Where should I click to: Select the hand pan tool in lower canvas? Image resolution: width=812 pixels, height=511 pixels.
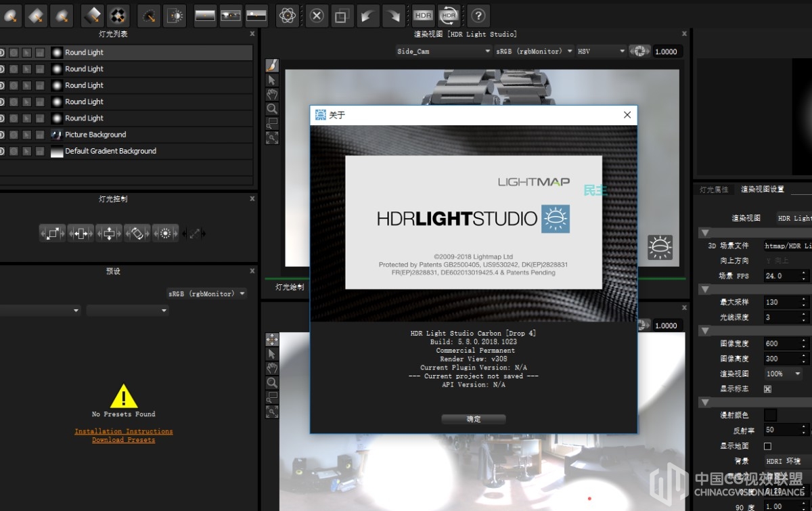pos(271,368)
